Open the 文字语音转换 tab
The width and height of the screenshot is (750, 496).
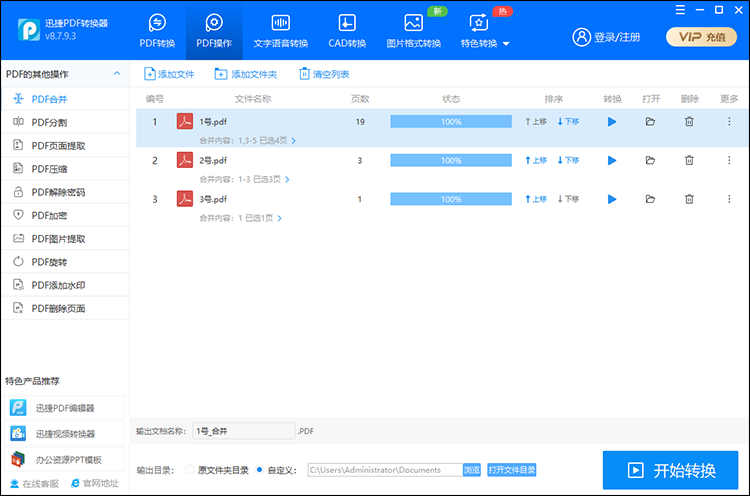(x=281, y=31)
